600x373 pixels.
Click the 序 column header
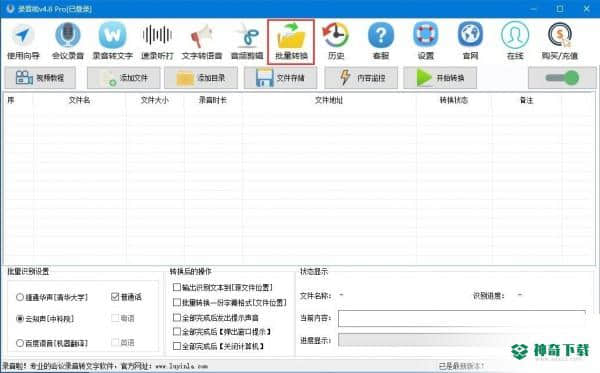[x=18, y=100]
